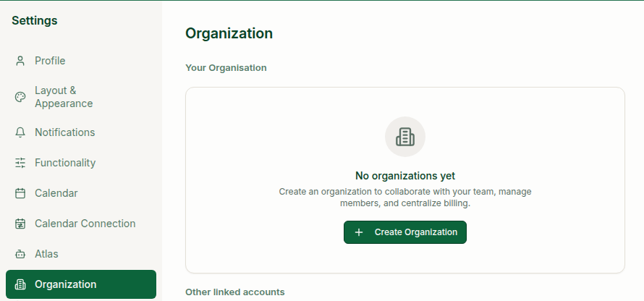Click the palette icon beside Layout & Appearance

20,97
